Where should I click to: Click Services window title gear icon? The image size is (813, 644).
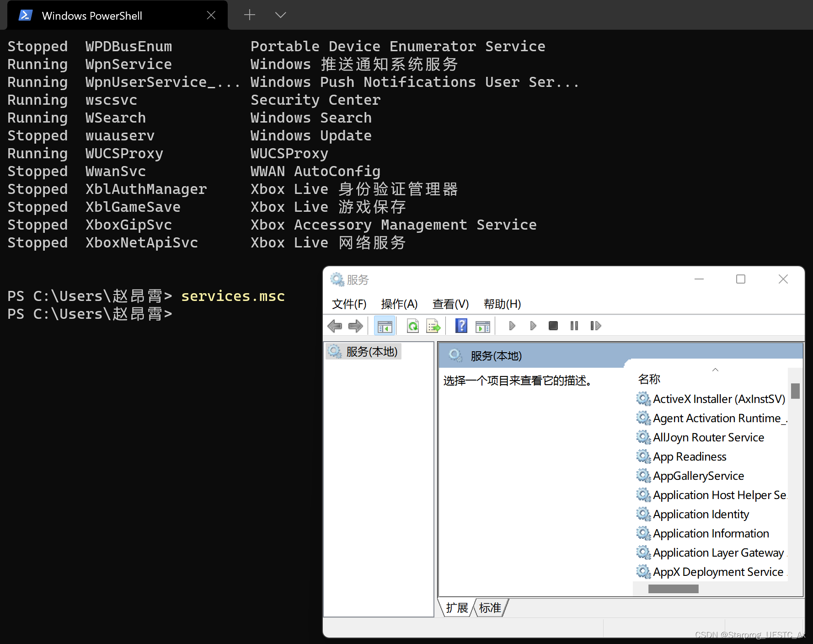pyautogui.click(x=337, y=279)
